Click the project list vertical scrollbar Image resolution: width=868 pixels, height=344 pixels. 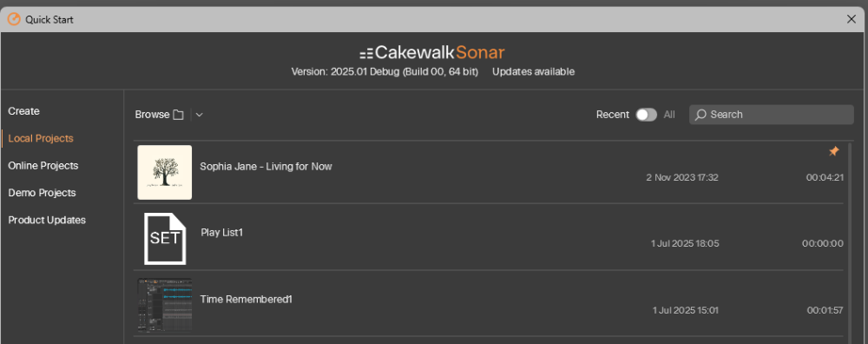[x=850, y=242]
